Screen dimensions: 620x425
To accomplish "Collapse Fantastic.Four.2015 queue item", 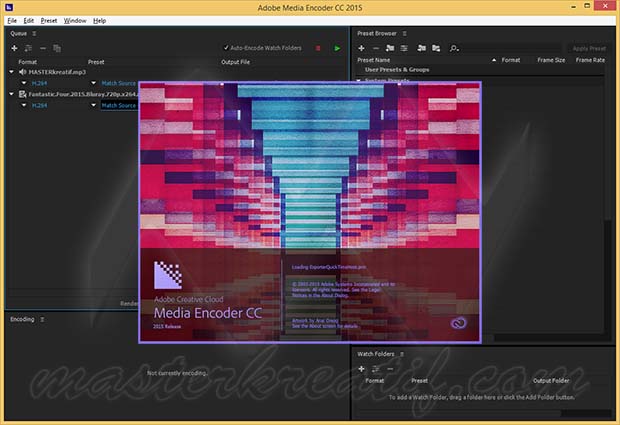I will pyautogui.click(x=11, y=94).
